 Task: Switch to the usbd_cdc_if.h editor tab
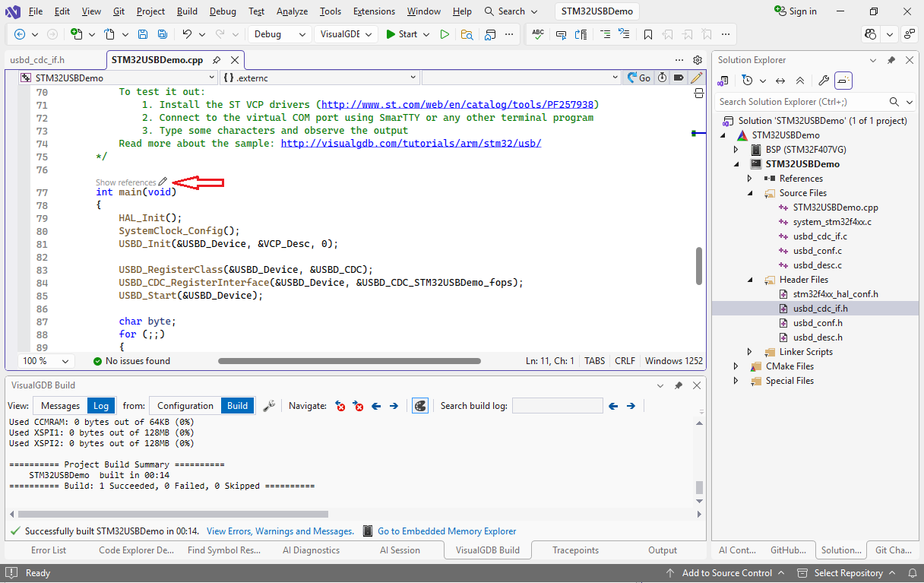[x=38, y=60]
